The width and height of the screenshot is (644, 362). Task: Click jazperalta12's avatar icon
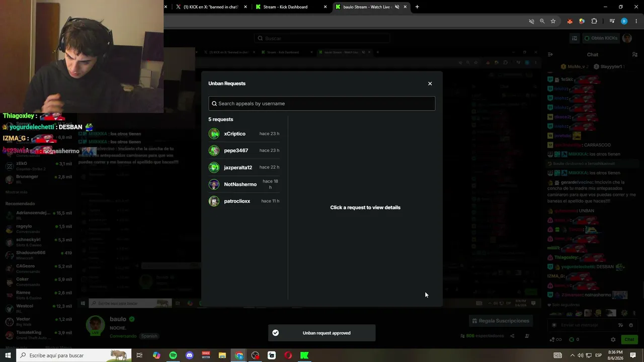click(214, 167)
